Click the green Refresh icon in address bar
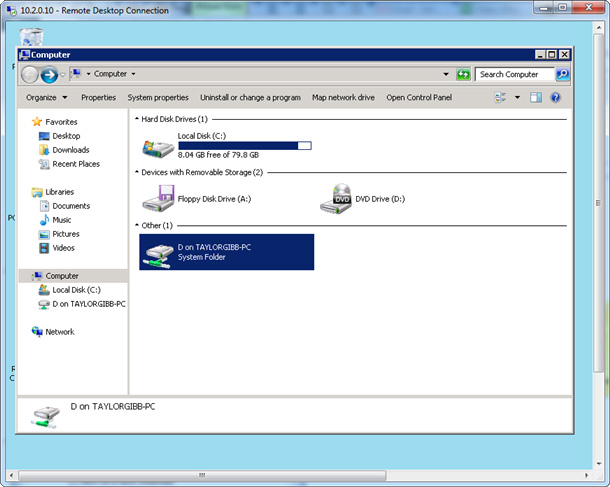This screenshot has height=487, width=610. pyautogui.click(x=463, y=74)
